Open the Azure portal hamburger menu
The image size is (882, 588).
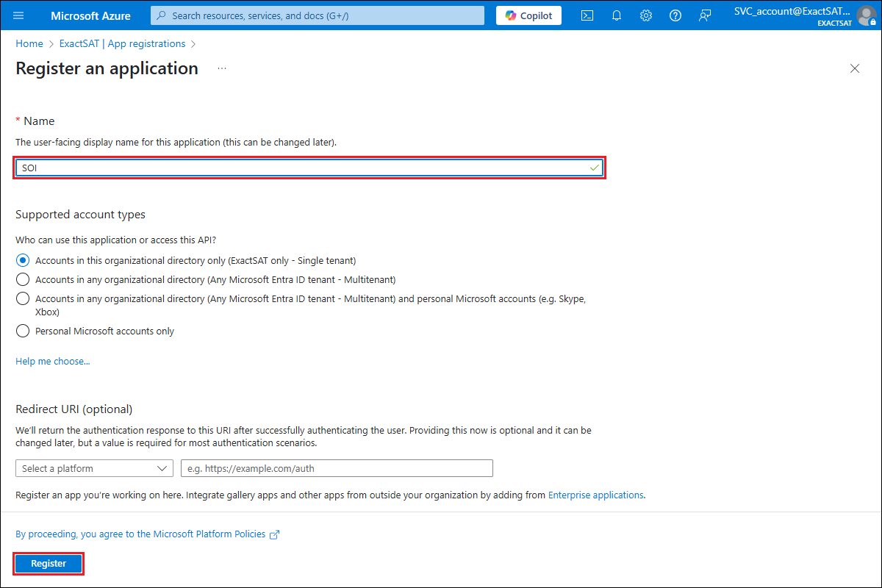(x=18, y=15)
